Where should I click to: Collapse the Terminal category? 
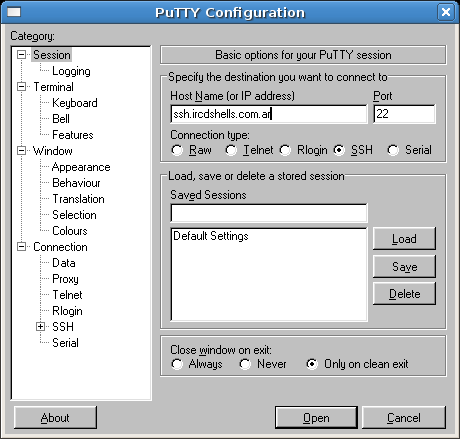click(x=21, y=87)
